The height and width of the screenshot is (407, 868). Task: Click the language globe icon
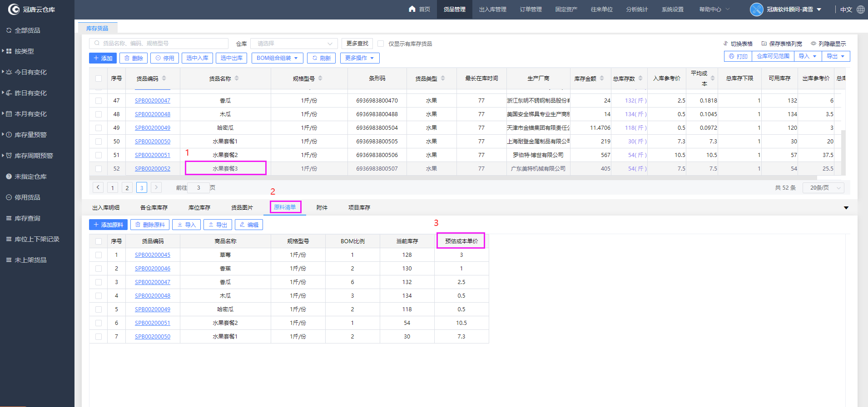click(861, 9)
